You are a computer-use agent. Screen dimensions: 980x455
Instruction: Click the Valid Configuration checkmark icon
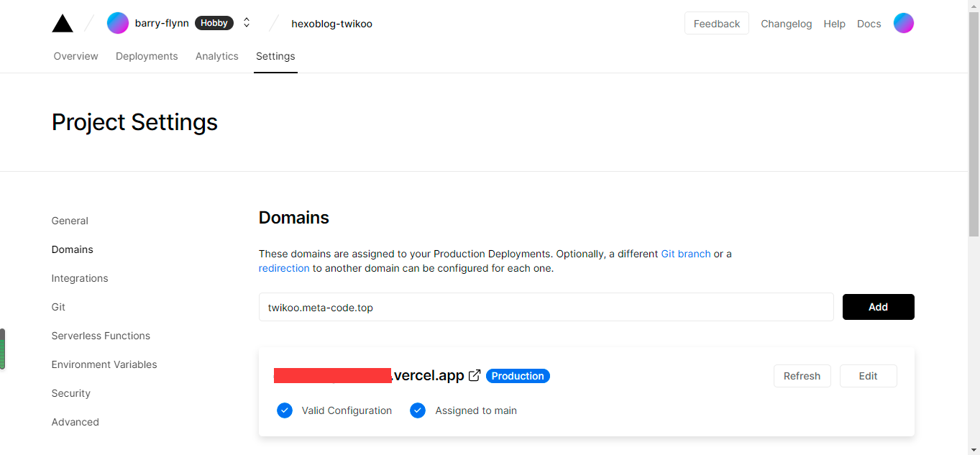point(285,410)
